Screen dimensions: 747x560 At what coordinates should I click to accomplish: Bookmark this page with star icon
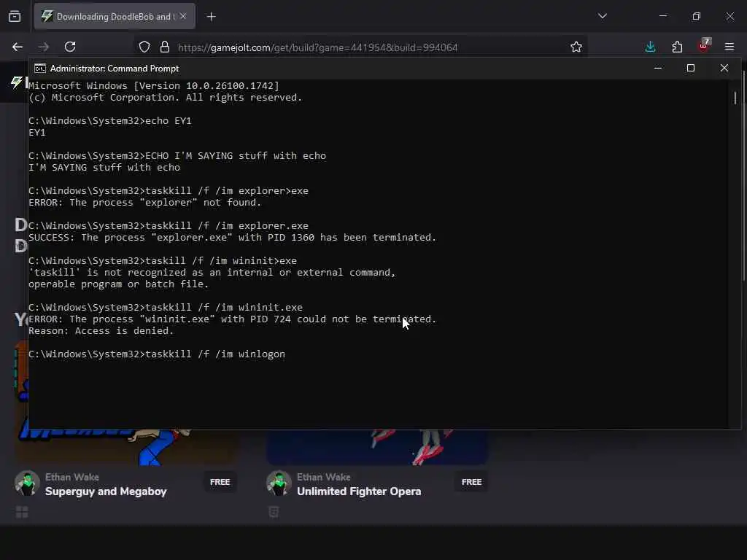point(576,47)
